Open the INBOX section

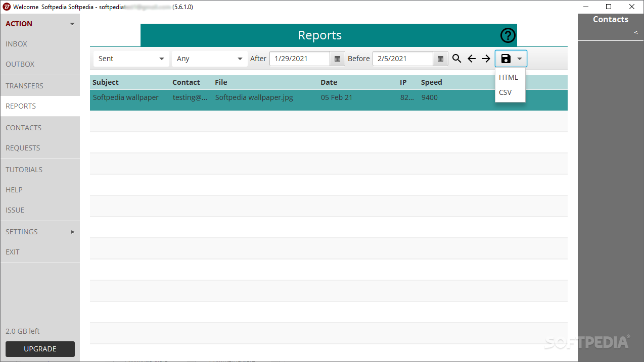pos(40,44)
